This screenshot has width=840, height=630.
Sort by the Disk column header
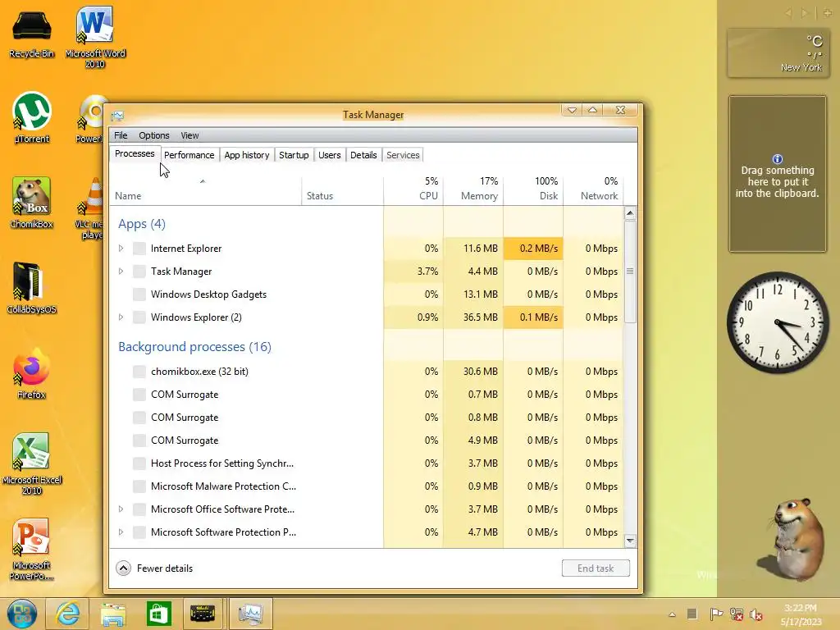coord(533,189)
